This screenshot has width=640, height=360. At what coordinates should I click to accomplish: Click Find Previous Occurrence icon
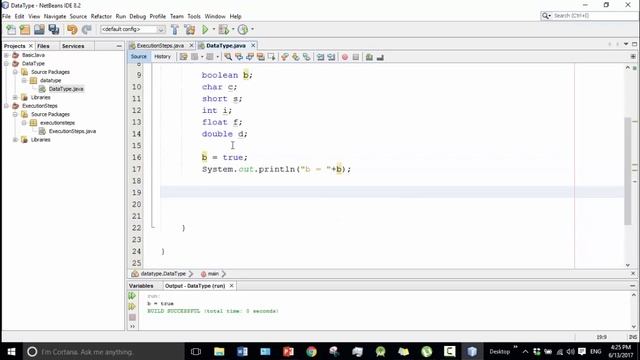tap(239, 57)
